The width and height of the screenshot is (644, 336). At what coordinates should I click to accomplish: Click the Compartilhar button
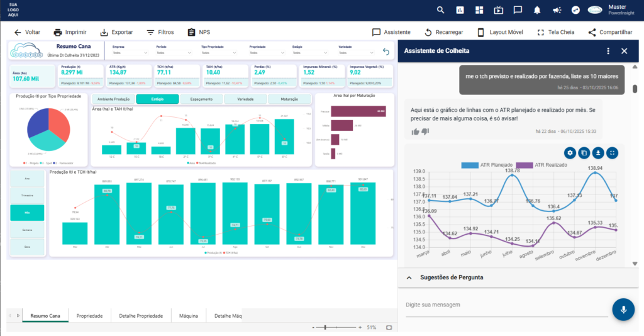click(609, 32)
